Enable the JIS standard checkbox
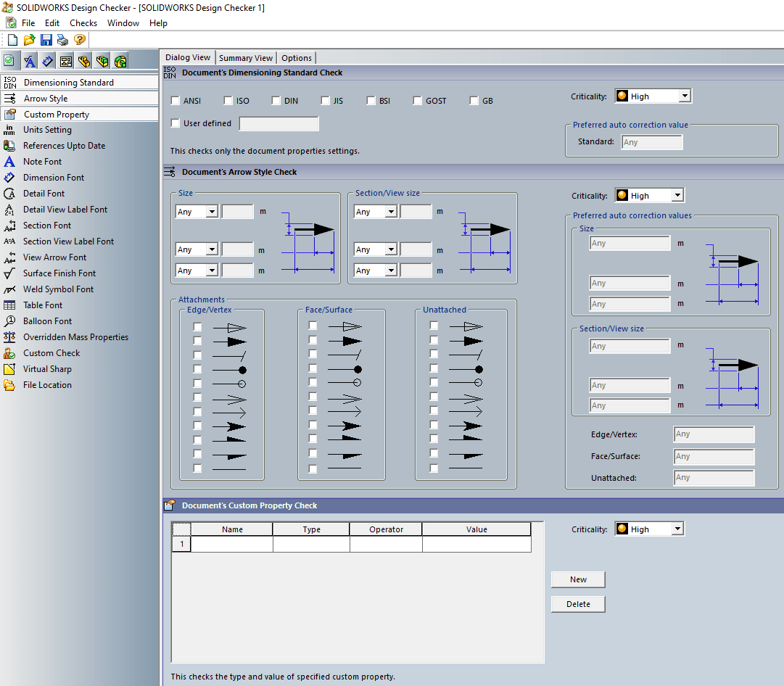 pyautogui.click(x=326, y=101)
